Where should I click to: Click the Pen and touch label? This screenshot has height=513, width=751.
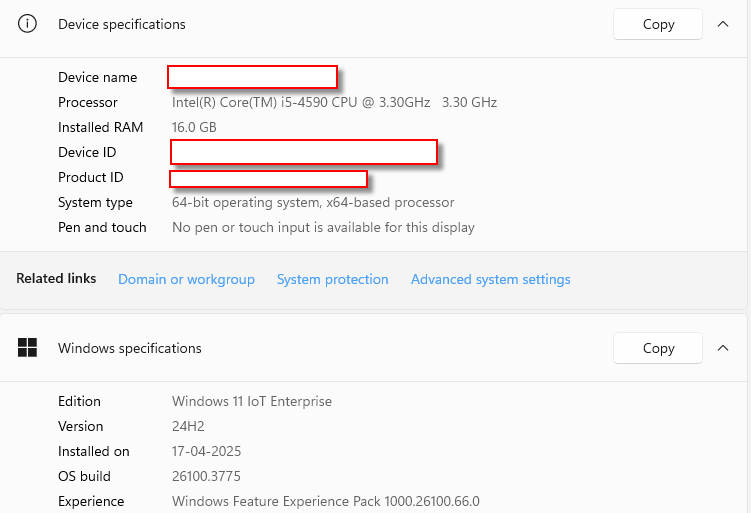click(x=102, y=228)
